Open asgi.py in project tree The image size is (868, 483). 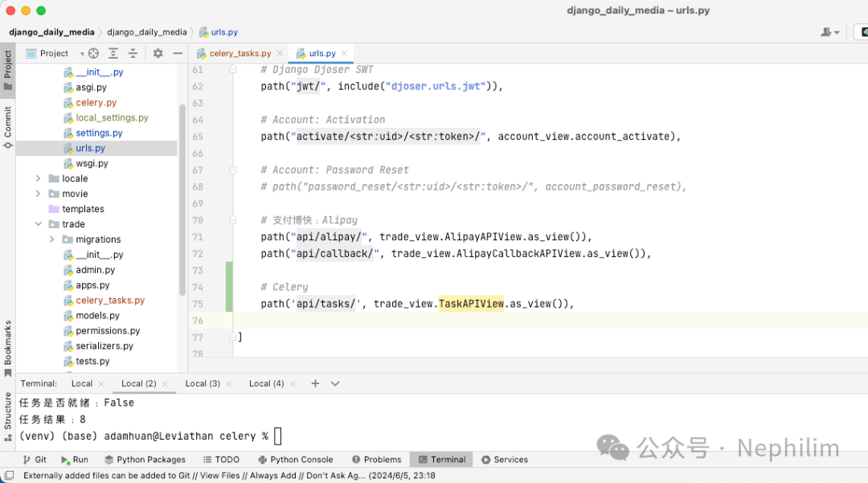[x=91, y=87]
